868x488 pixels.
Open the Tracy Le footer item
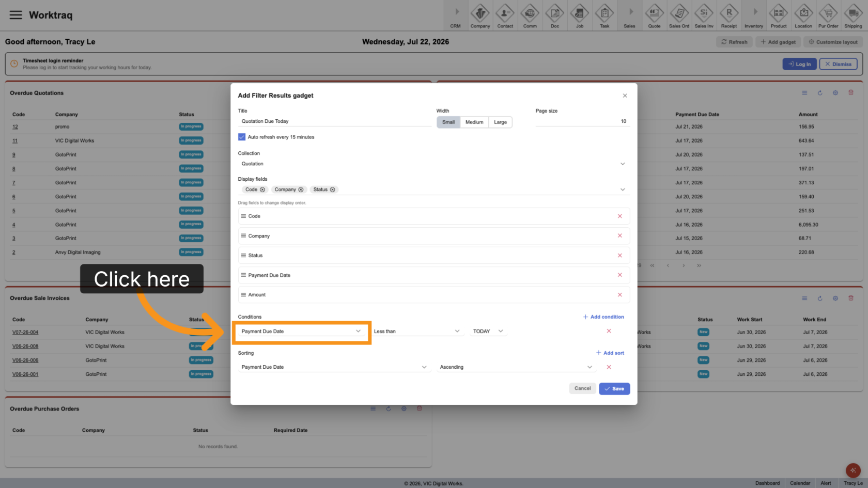(853, 483)
